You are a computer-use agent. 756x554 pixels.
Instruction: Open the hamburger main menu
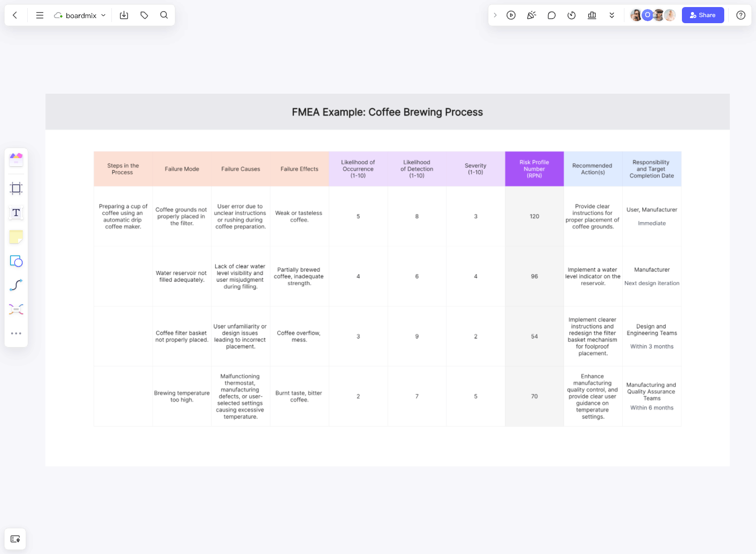coord(40,15)
